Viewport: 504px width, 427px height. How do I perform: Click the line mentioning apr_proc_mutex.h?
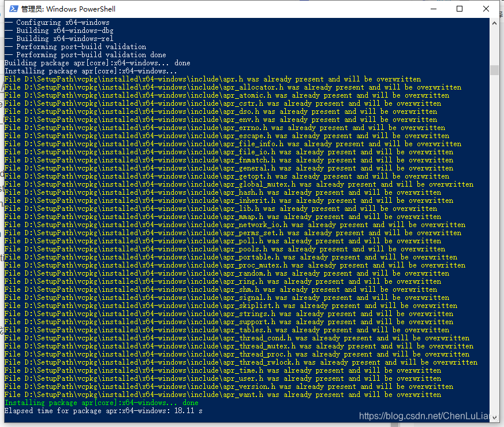tap(234, 265)
